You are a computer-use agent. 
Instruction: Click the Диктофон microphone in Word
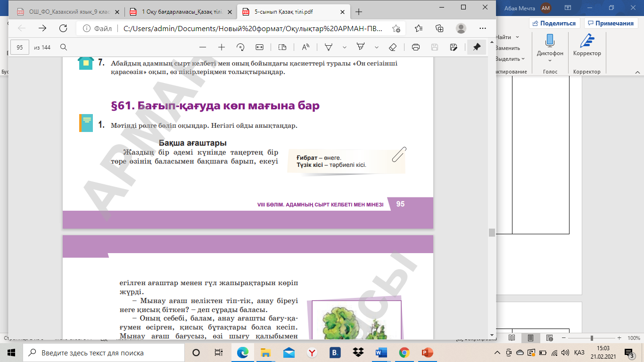(x=550, y=41)
